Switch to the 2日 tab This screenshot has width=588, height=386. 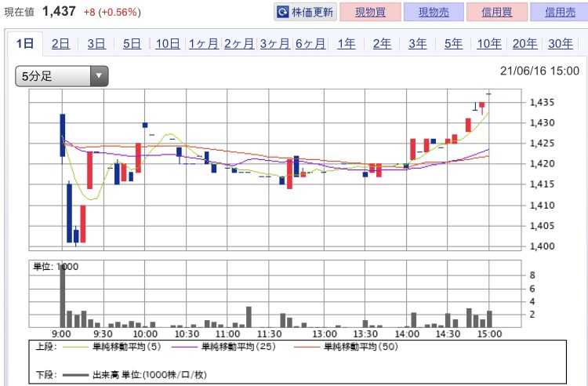pos(61,44)
